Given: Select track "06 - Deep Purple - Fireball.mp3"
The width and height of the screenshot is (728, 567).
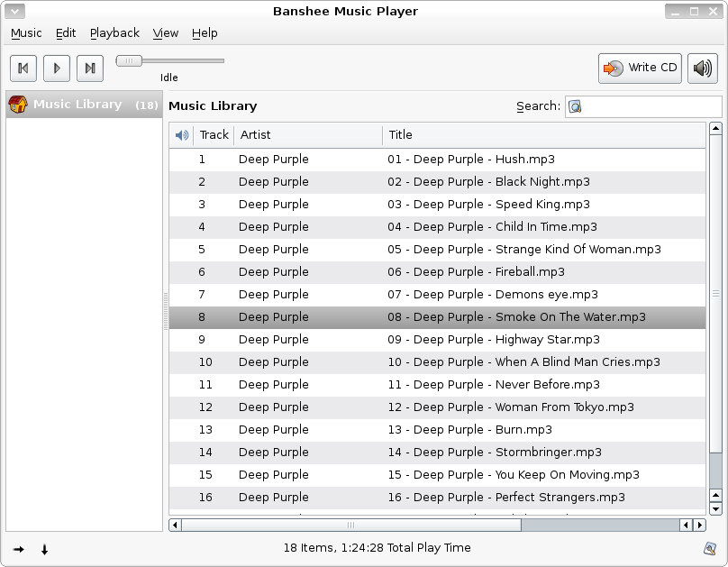Looking at the screenshot, I should tap(437, 272).
